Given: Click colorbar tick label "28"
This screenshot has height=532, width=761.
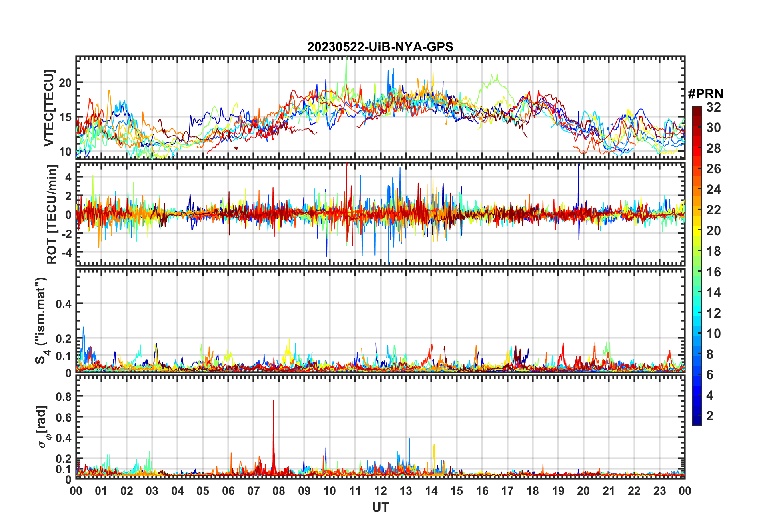Looking at the screenshot, I should pos(713,148).
